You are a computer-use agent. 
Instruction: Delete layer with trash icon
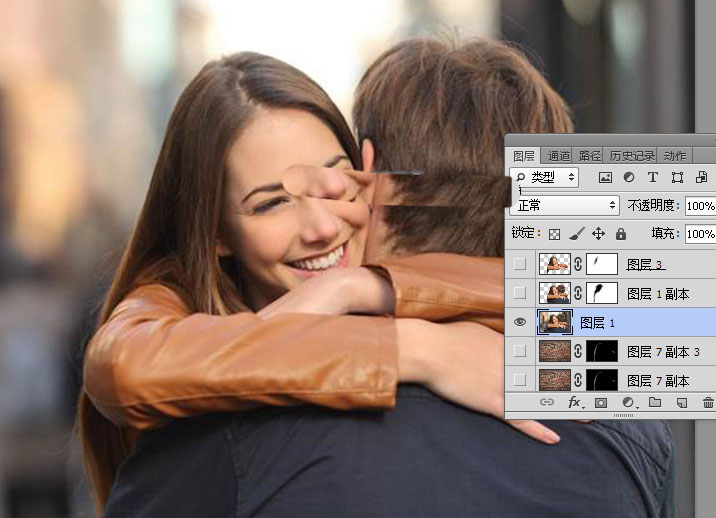tap(708, 402)
